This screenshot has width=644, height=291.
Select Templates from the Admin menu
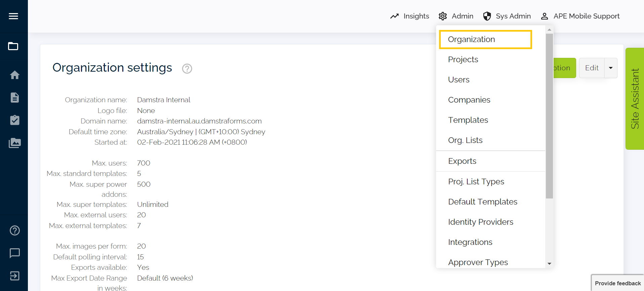pyautogui.click(x=468, y=120)
